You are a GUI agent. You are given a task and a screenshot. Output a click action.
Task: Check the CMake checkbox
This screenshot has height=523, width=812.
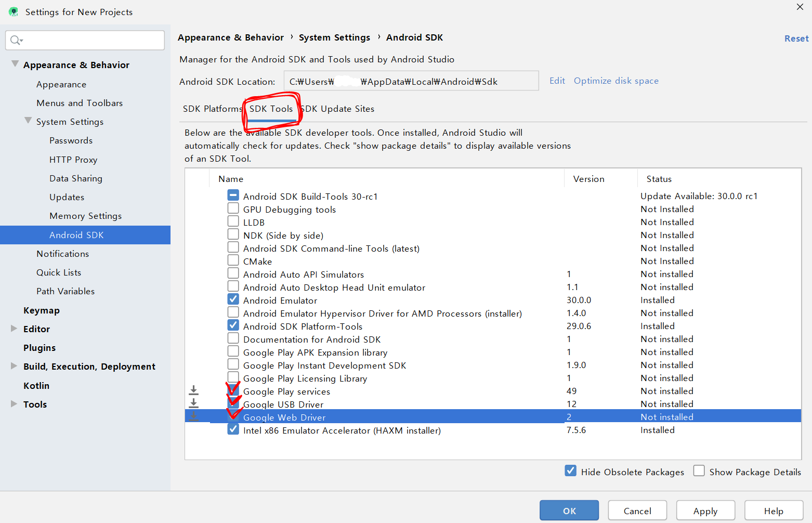233,260
